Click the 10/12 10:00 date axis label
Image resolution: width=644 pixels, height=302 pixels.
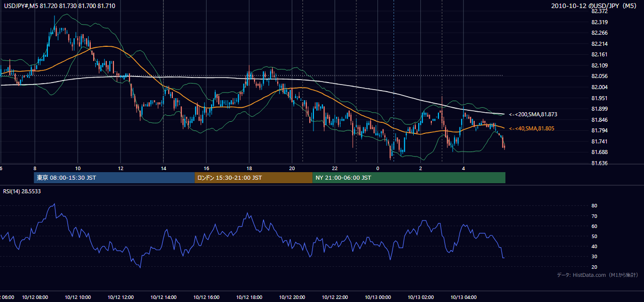click(78, 297)
